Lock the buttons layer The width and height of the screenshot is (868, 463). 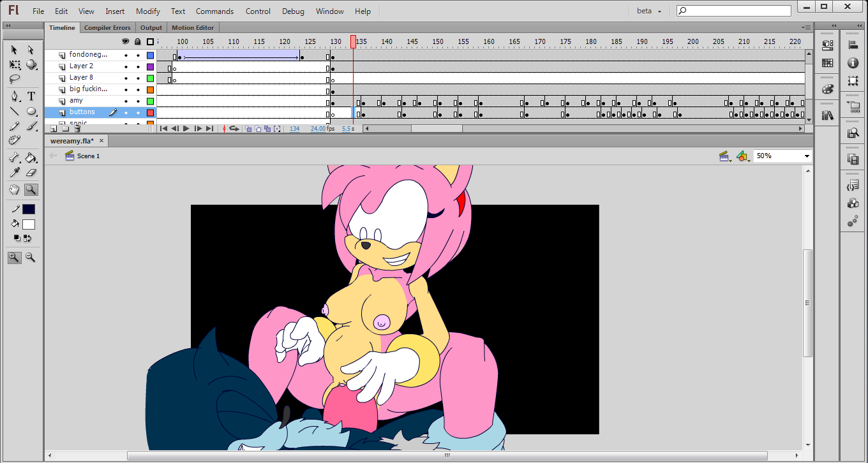pos(138,112)
